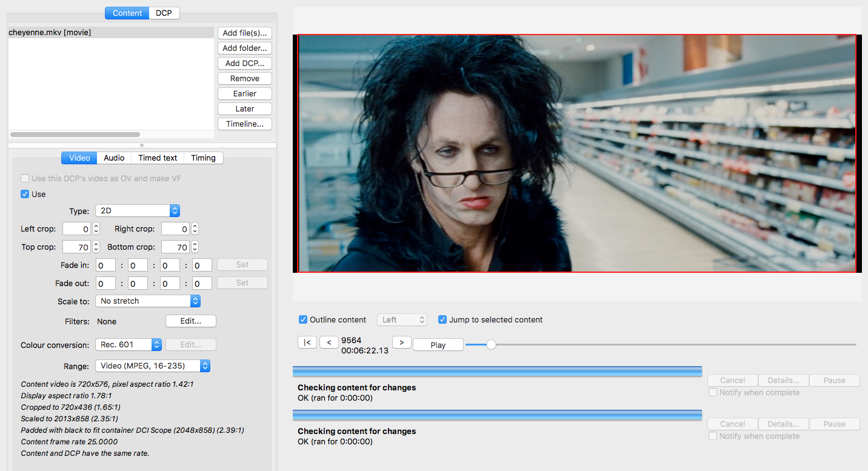This screenshot has height=471, width=868.
Task: Step forward one frame with > button
Action: click(402, 342)
